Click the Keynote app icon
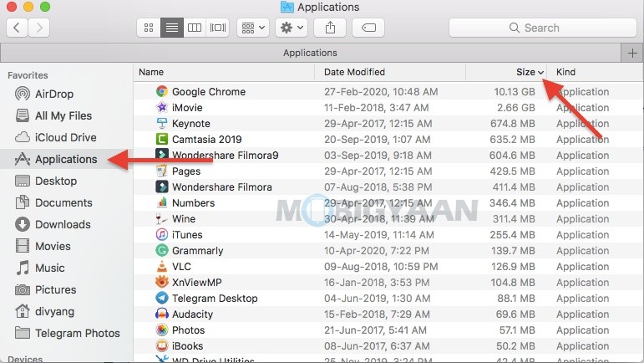Viewport: 644px width, 363px height. point(162,123)
